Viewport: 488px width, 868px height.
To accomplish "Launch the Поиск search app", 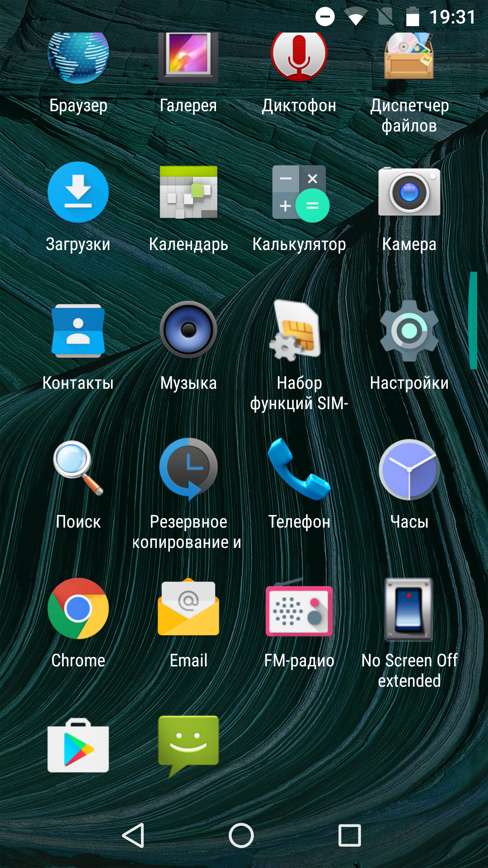I will 78,468.
